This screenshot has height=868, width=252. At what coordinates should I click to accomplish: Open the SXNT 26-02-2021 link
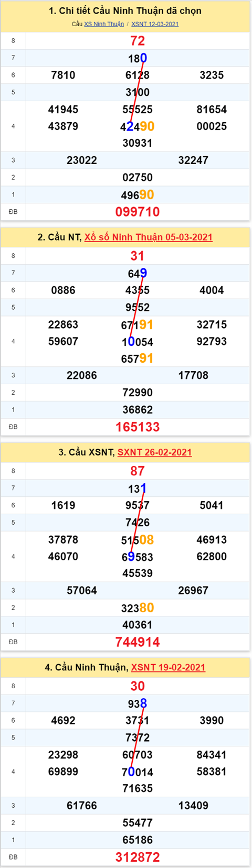point(154,452)
